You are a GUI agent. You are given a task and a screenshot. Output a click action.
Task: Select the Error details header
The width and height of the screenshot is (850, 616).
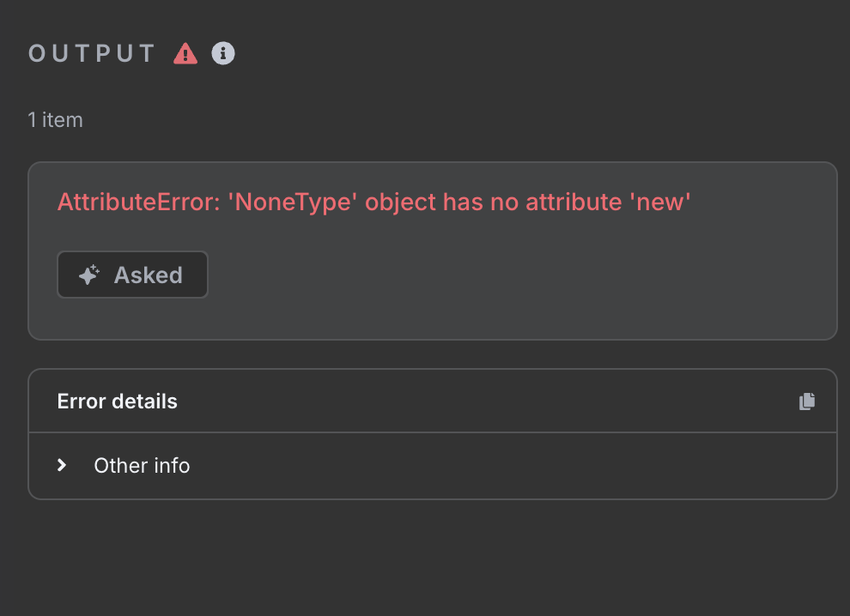click(x=433, y=401)
